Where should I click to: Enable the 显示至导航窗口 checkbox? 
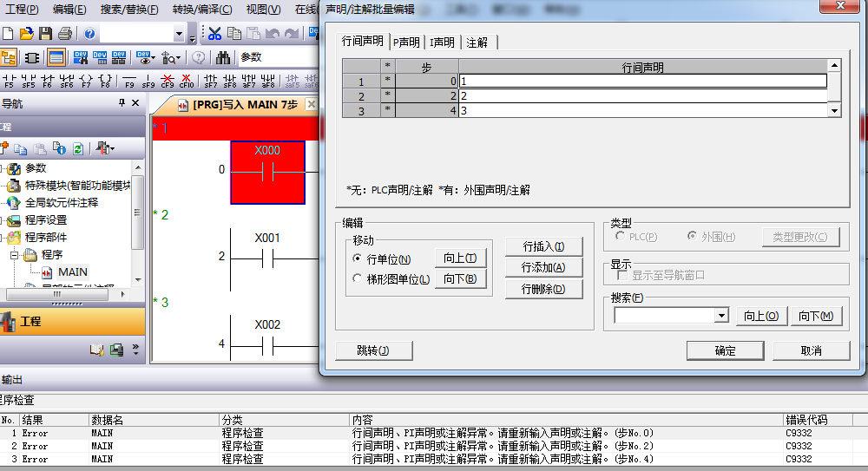[621, 275]
